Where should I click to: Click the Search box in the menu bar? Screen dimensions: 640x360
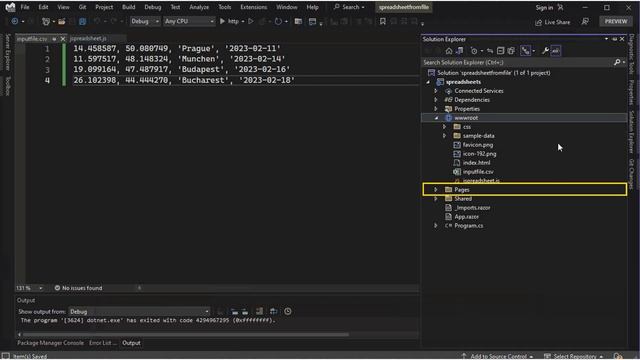(349, 7)
